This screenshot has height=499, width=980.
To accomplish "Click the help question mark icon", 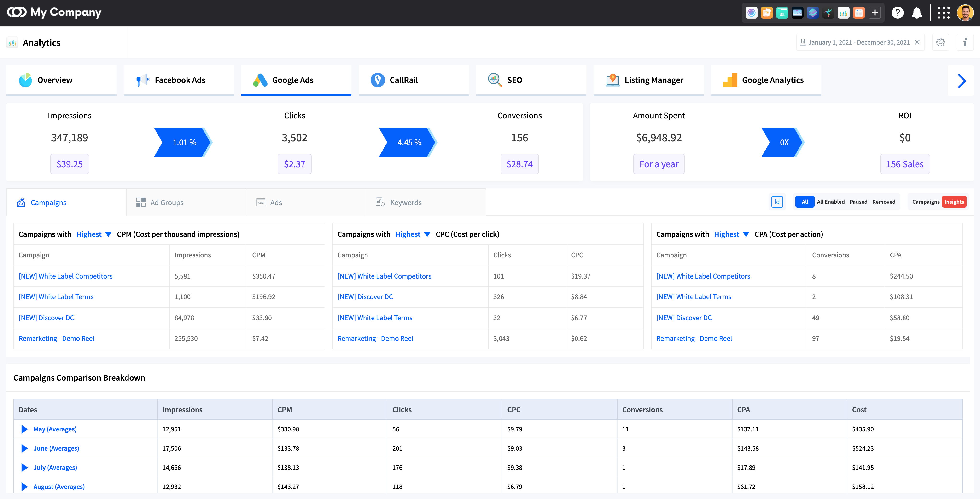I will pos(898,12).
